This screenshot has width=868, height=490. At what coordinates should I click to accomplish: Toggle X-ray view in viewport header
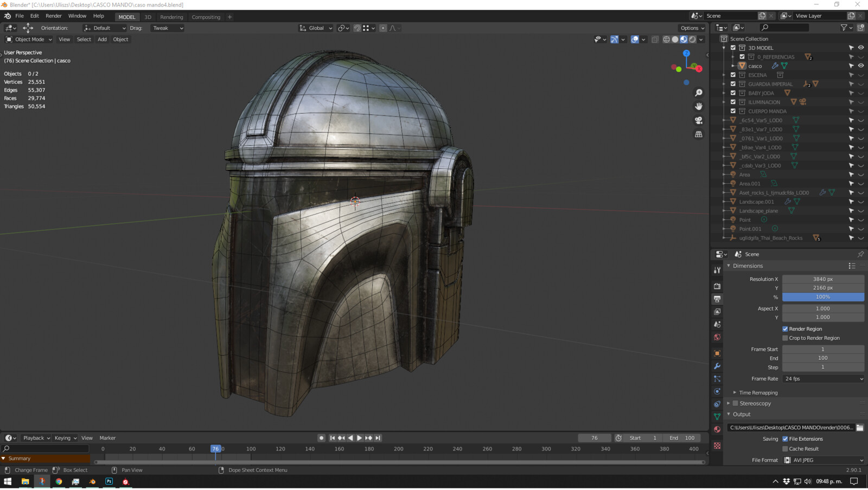click(x=655, y=40)
